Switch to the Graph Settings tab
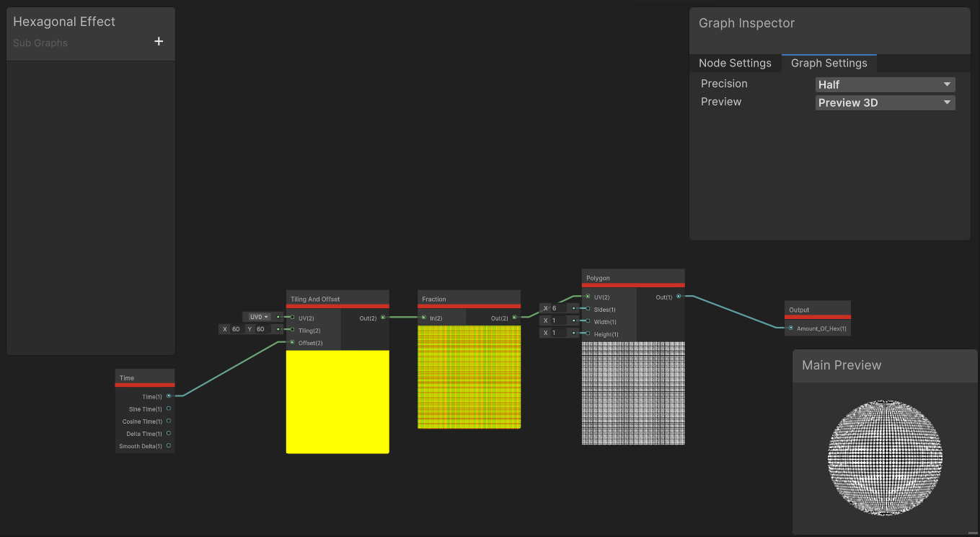This screenshot has height=537, width=980. pos(829,63)
